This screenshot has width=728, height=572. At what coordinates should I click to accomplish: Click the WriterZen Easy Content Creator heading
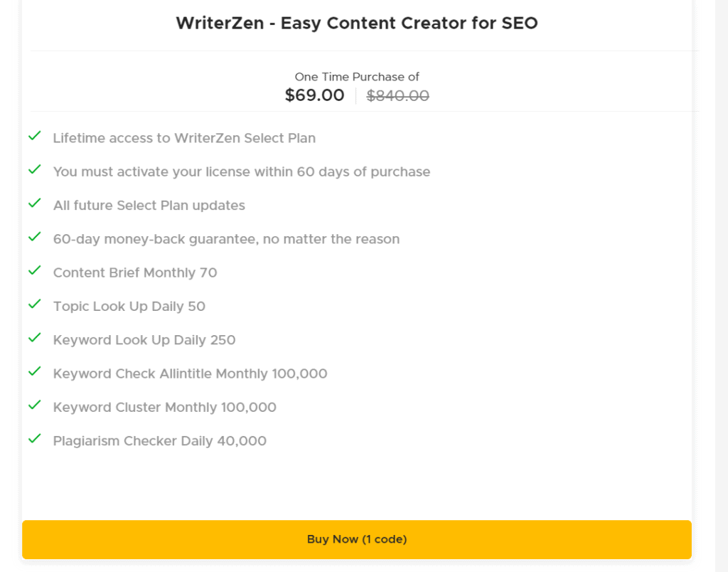[x=357, y=23]
